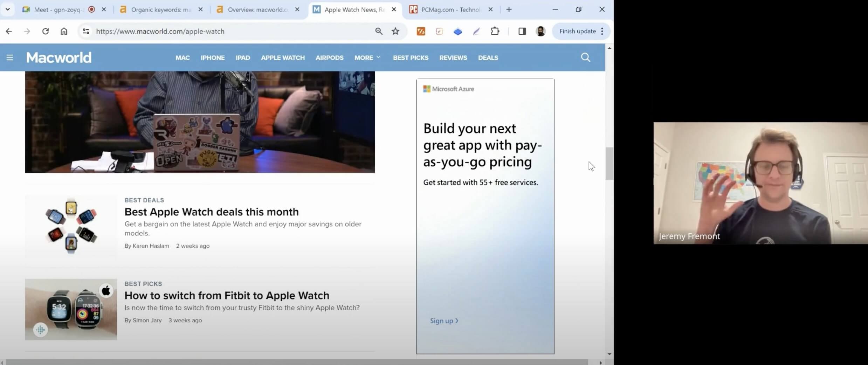Click the Chrome profile avatar
This screenshot has width=868, height=365.
[540, 31]
